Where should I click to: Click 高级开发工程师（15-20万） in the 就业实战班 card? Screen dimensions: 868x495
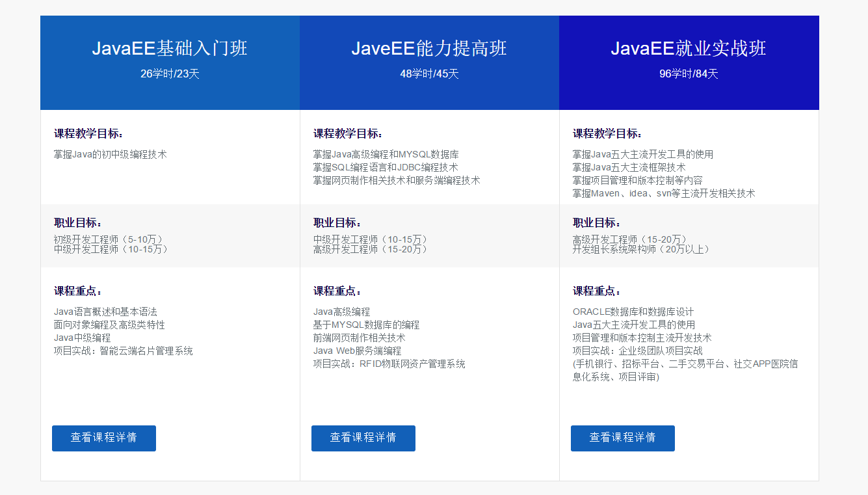click(x=632, y=239)
